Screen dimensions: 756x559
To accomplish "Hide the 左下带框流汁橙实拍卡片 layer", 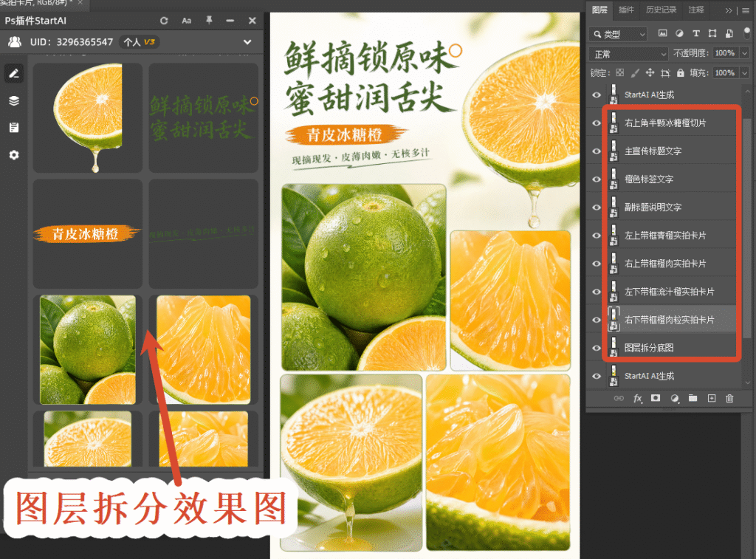I will click(597, 292).
